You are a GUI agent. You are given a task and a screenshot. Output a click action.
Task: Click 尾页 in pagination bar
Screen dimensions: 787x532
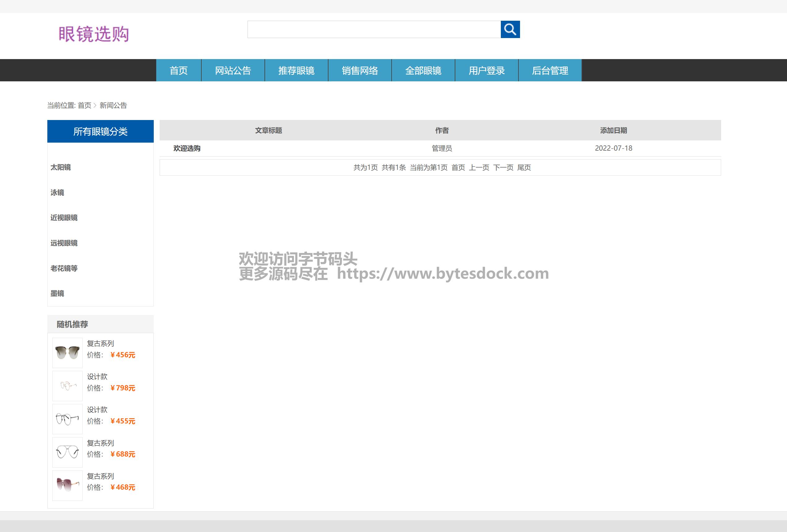coord(524,168)
